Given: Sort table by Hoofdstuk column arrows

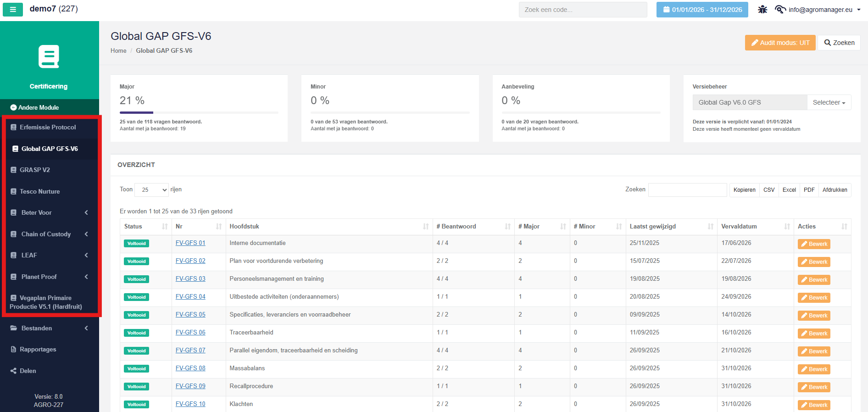Looking at the screenshot, I should tap(426, 227).
